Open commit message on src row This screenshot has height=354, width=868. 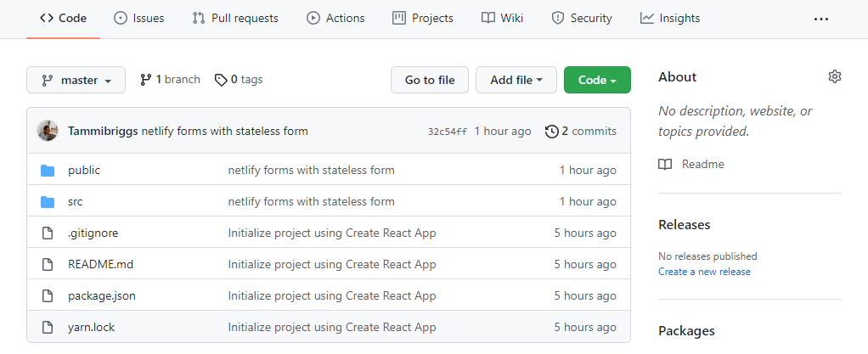point(311,202)
